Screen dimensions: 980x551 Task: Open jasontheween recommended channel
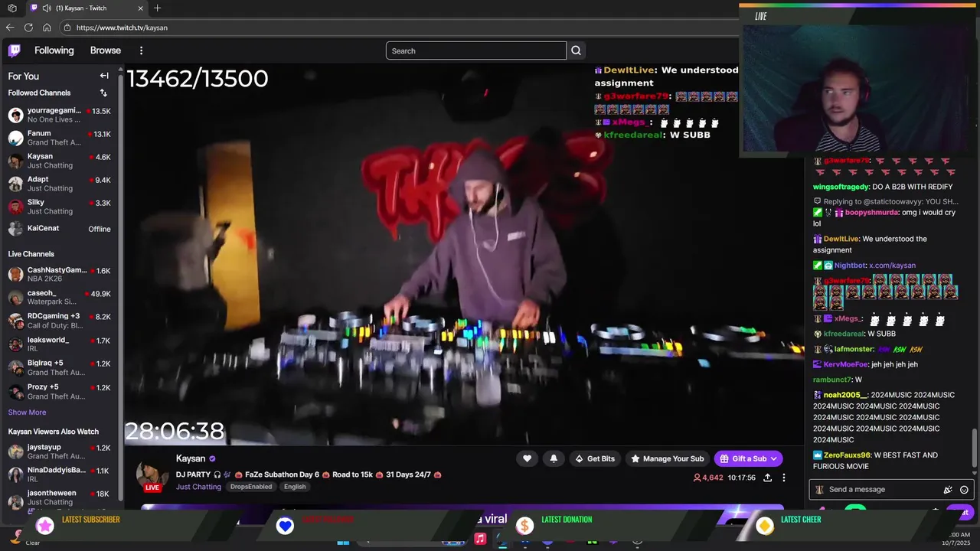tap(60, 497)
